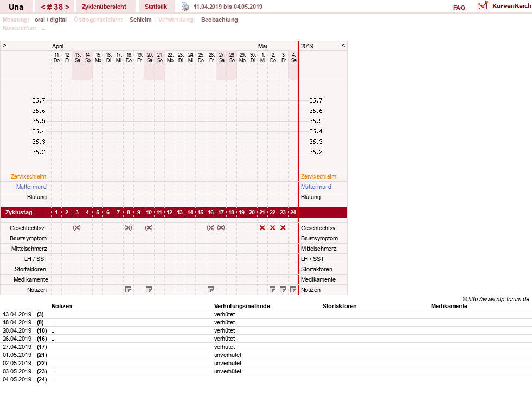Open note icon on cycle day 16
The width and height of the screenshot is (532, 414).
pos(211,289)
